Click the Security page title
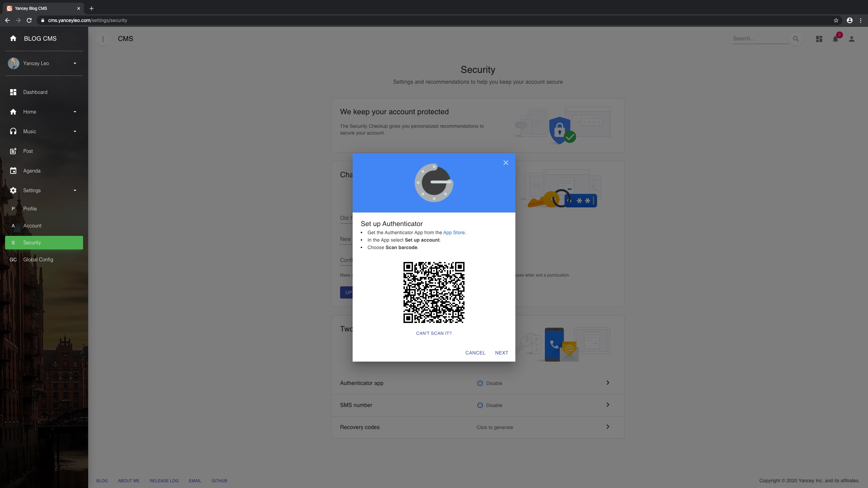 pyautogui.click(x=478, y=69)
